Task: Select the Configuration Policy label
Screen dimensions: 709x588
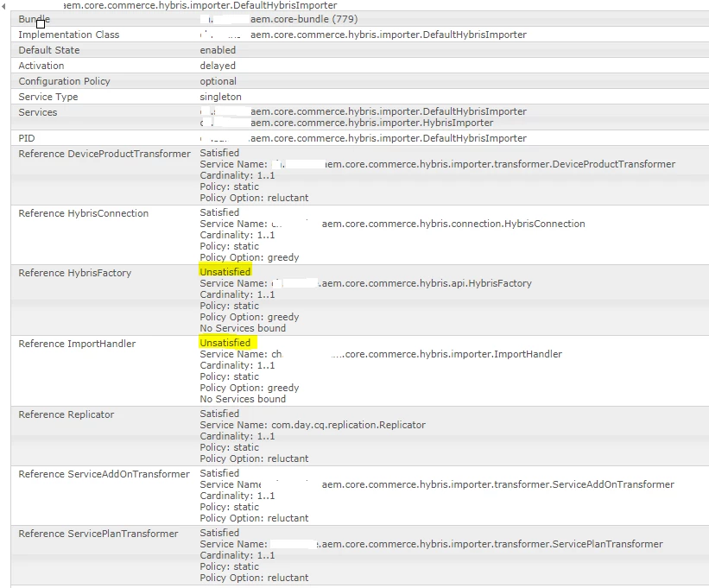Action: 64,81
